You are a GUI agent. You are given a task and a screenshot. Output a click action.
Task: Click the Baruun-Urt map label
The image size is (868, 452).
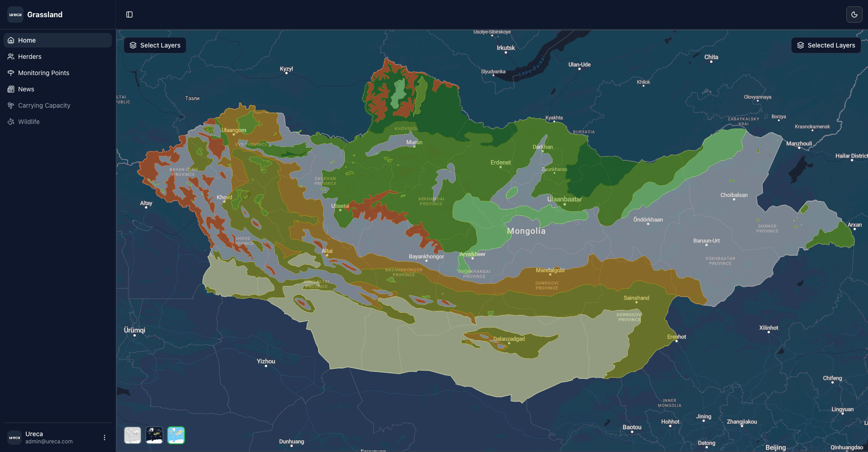point(706,241)
